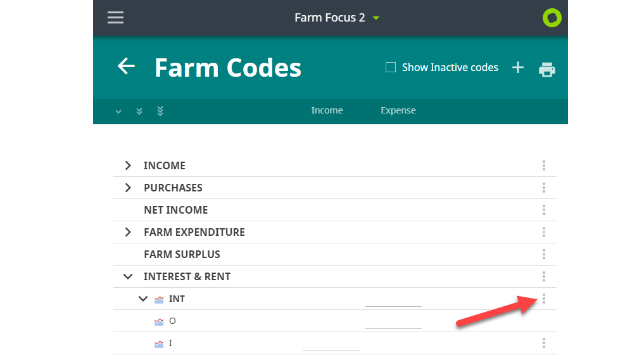Open the kebab menu for FARM SURPLUS
Viewport: 644px width, 355px height.
tap(544, 254)
